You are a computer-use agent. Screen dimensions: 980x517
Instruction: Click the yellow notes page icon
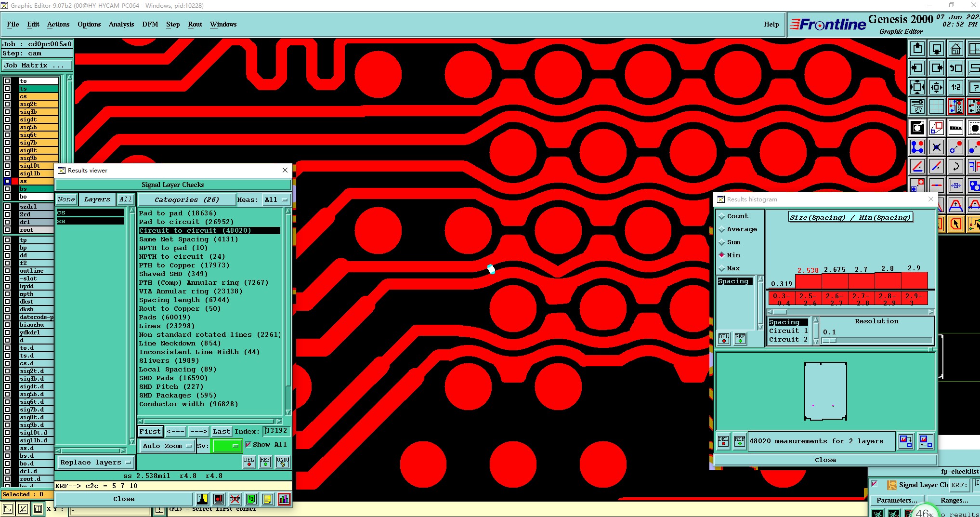click(x=268, y=499)
